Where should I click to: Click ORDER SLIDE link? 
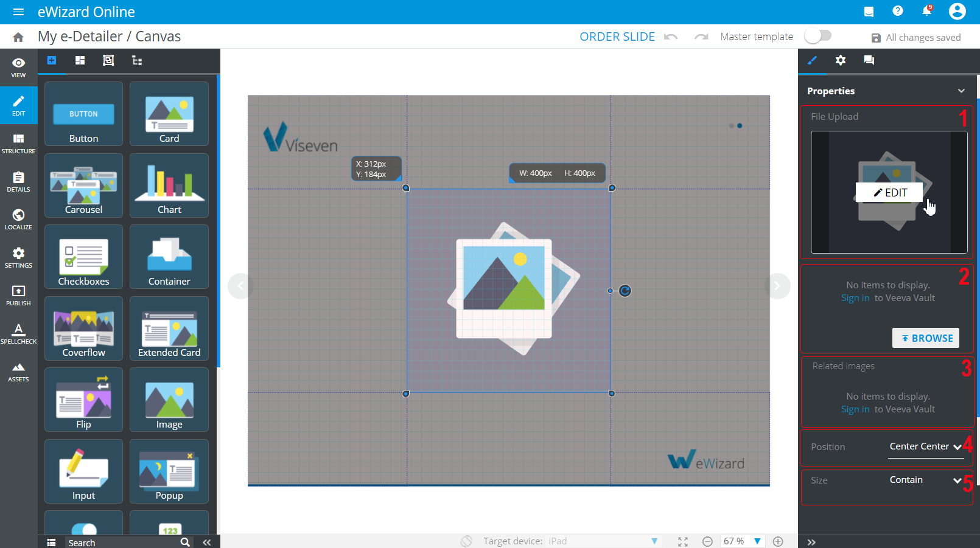(617, 36)
